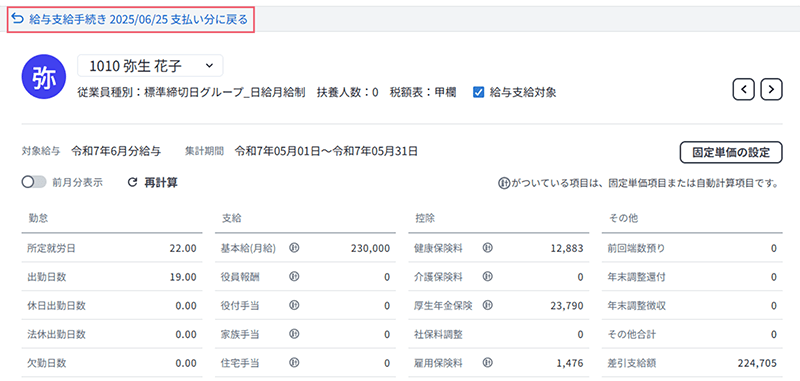Click fixed-price icon next to 健康保険料
Image resolution: width=800 pixels, height=381 pixels.
[488, 248]
